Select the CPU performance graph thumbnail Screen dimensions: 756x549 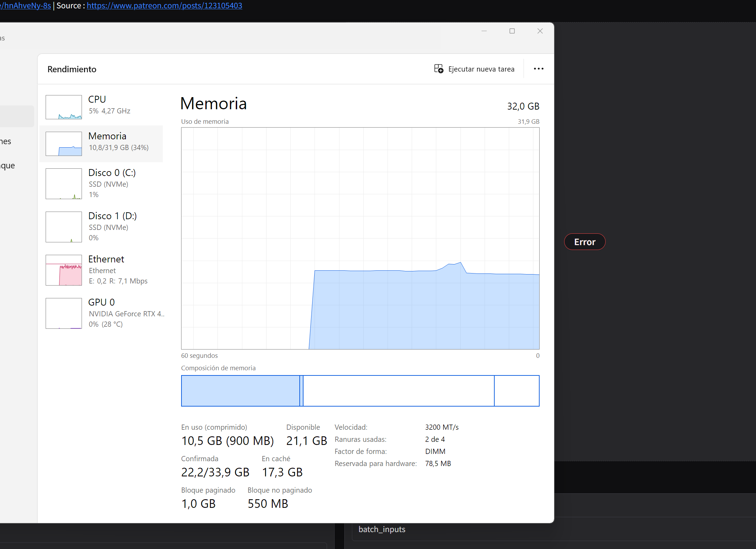[x=64, y=107]
